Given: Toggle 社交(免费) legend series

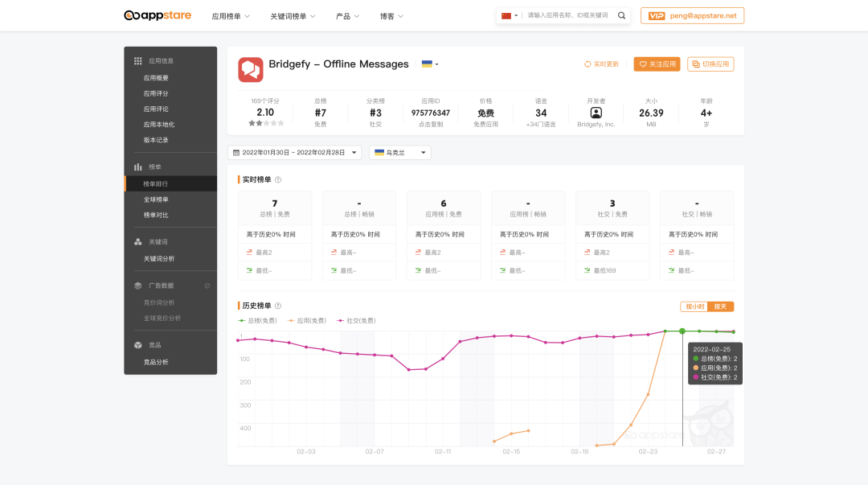Looking at the screenshot, I should click(356, 320).
